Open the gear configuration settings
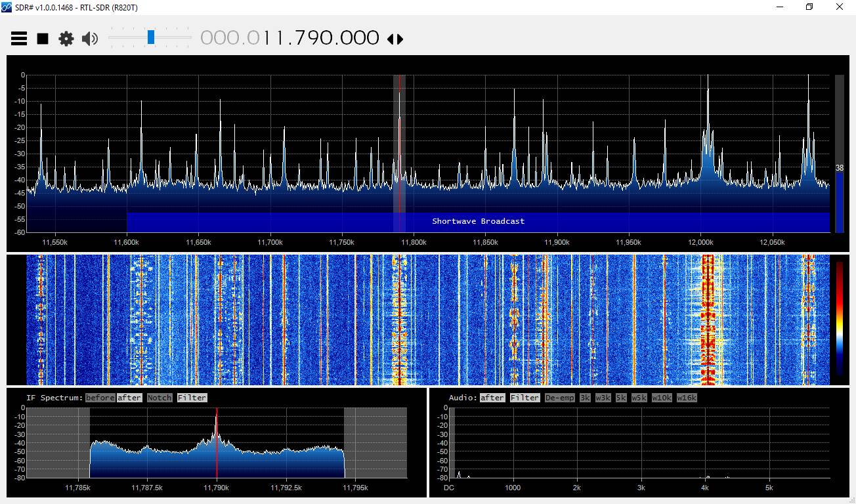Viewport: 856px width, 504px height. click(66, 39)
